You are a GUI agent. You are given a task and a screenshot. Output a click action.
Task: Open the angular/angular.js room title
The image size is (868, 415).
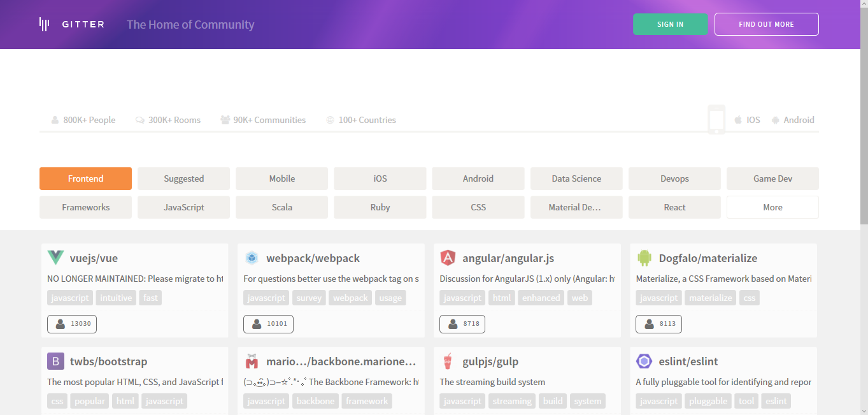[508, 258]
